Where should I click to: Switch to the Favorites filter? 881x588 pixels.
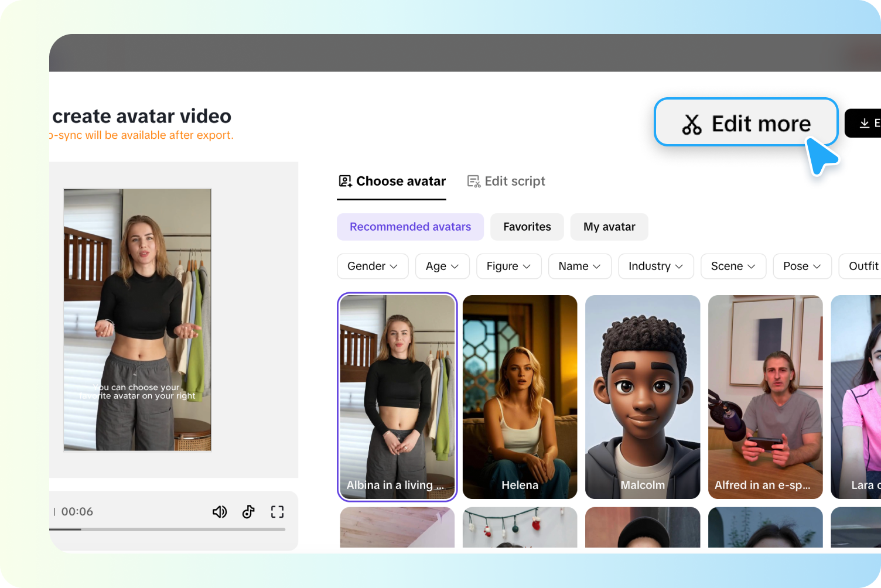(527, 227)
